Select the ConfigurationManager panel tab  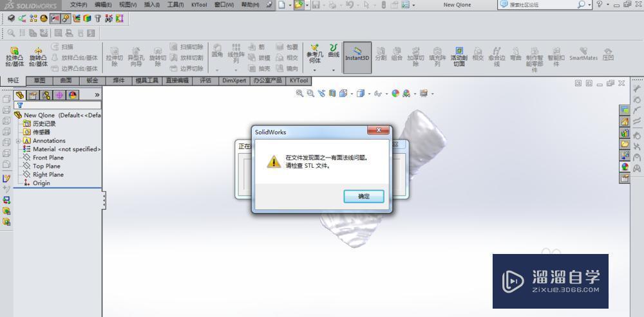[46, 95]
